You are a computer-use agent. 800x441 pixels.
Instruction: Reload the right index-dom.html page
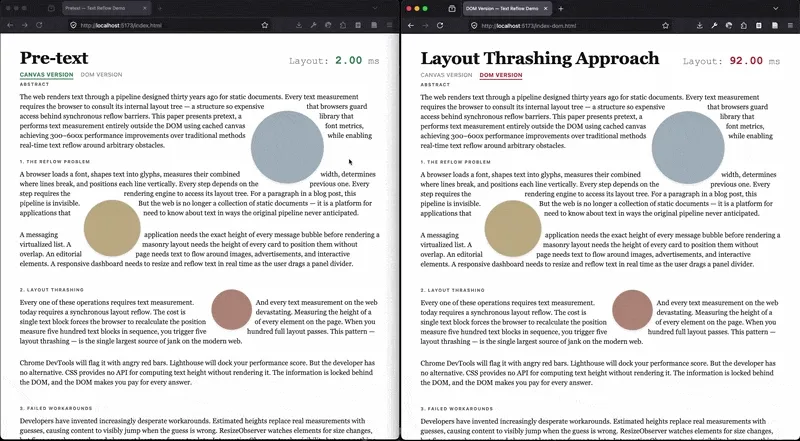[440, 26]
